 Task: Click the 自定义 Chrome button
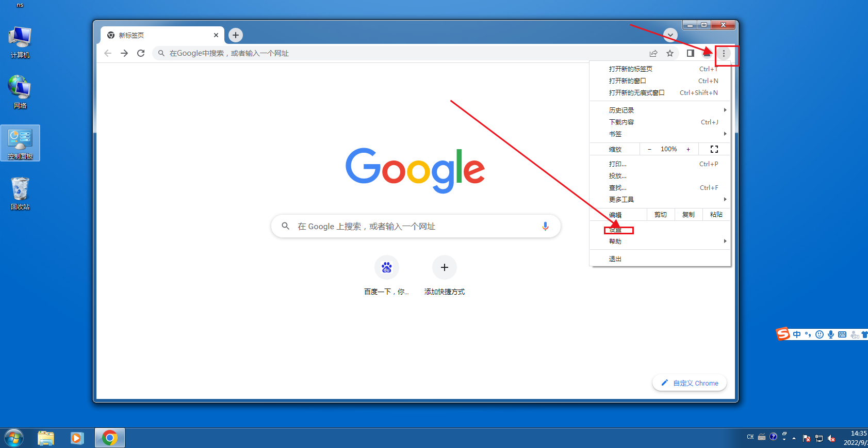[690, 383]
